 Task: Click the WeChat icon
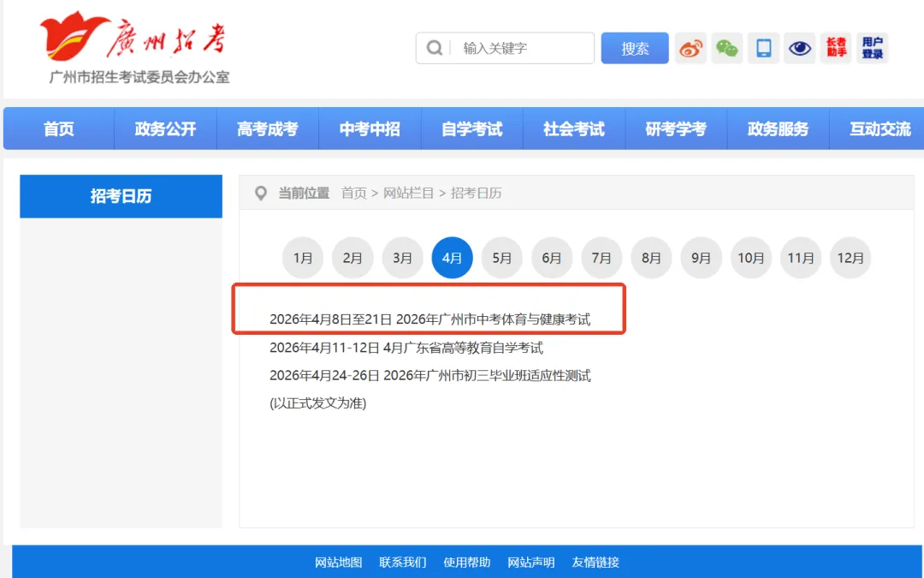pos(726,48)
